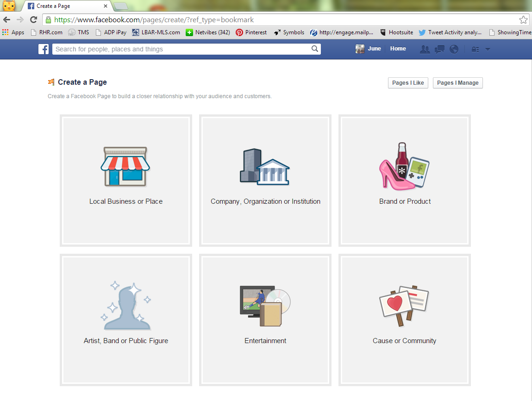Viewport: 532px width, 401px height.
Task: Click the Facebook logo icon
Action: click(44, 49)
